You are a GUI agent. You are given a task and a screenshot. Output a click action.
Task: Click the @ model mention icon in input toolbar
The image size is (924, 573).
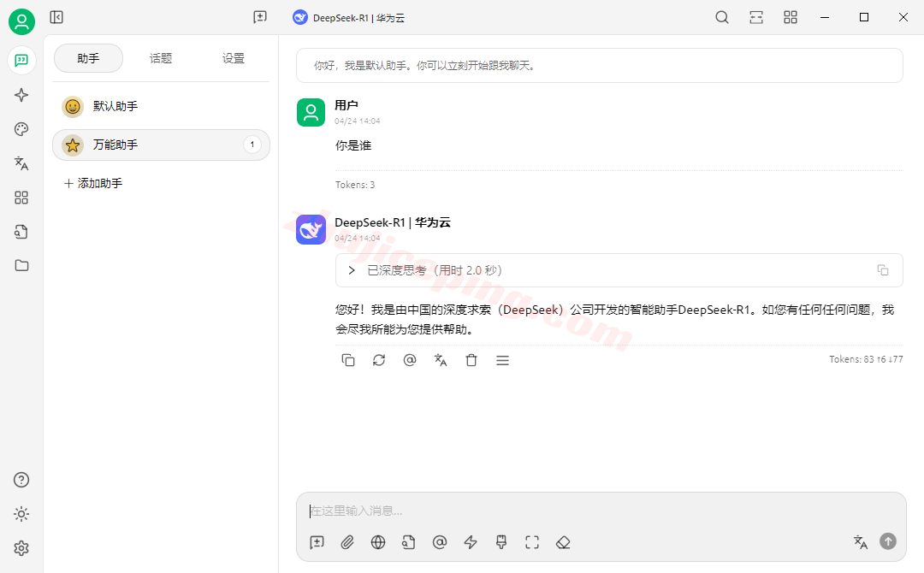(440, 542)
